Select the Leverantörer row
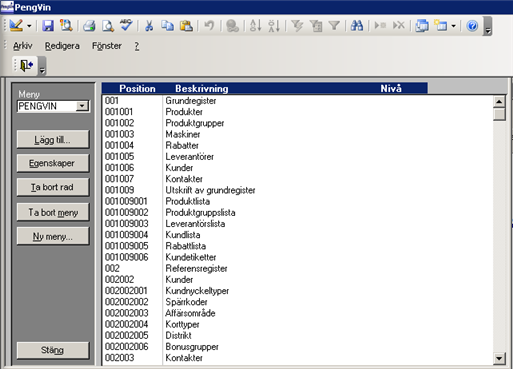 297,157
